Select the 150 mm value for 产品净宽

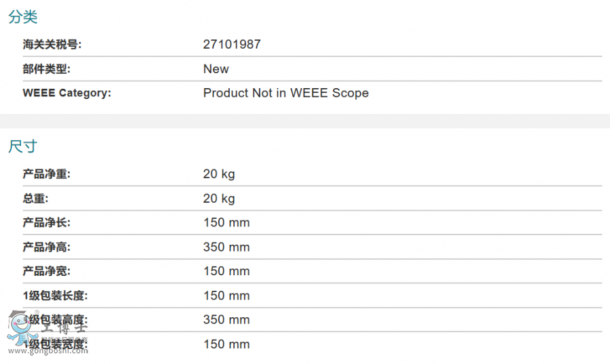coord(226,272)
